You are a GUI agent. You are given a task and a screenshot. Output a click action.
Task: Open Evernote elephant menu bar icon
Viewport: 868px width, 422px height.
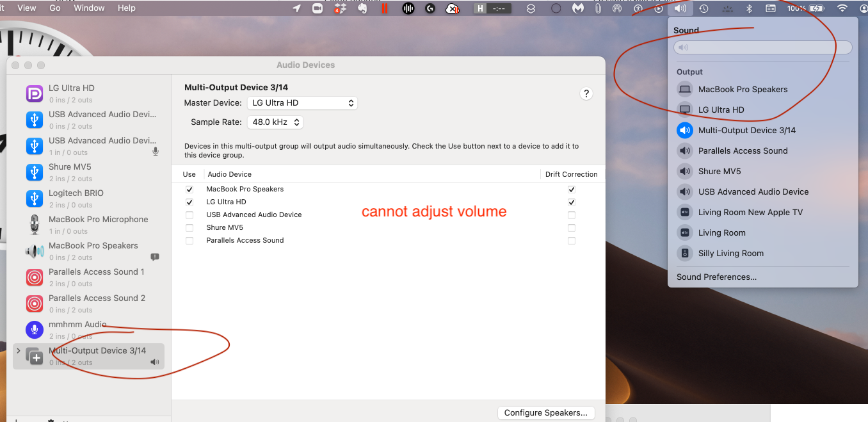[362, 8]
